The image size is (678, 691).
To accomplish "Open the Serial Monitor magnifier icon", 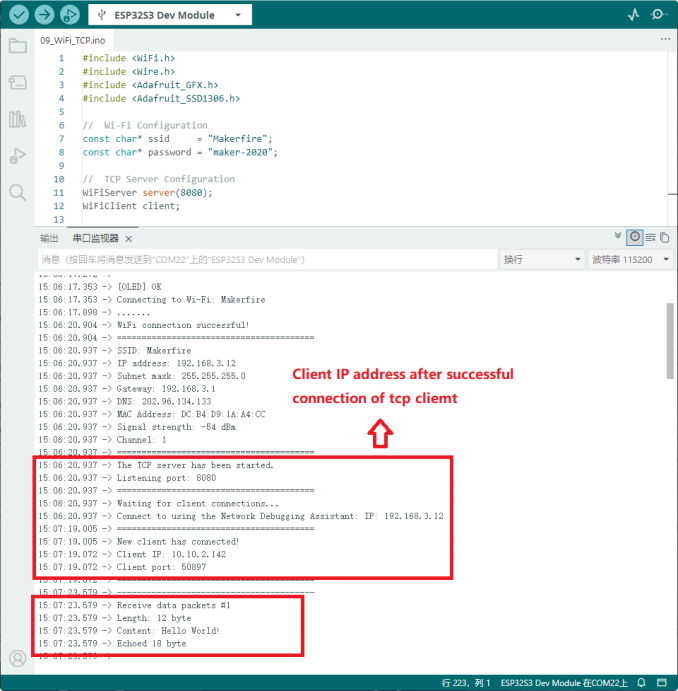I will [658, 15].
